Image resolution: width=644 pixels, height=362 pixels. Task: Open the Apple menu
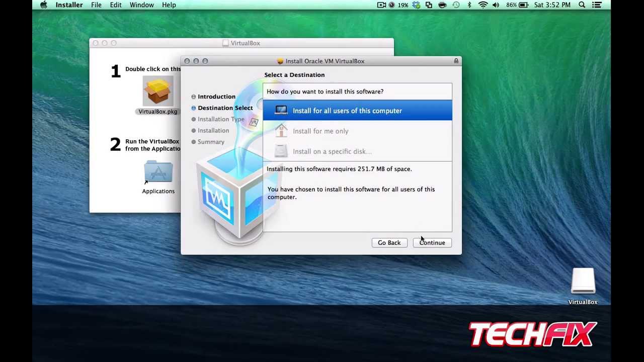(x=44, y=5)
